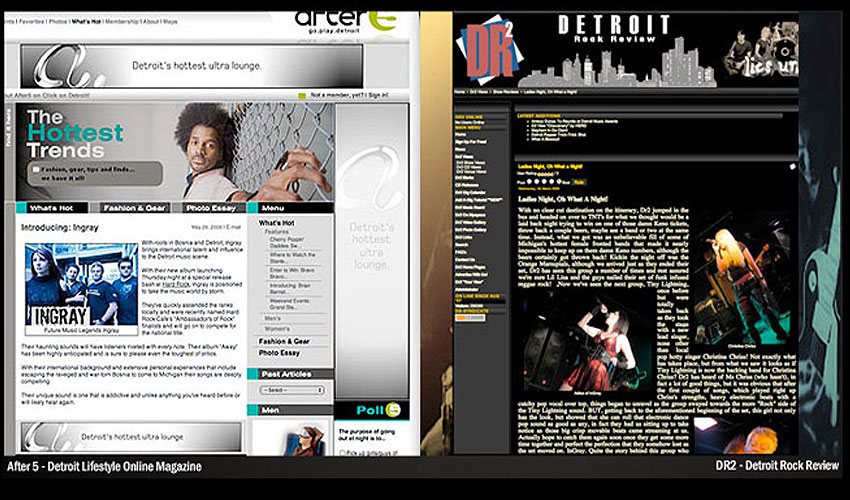
Task: Click the blonde singer concert photo
Action: click(743, 279)
